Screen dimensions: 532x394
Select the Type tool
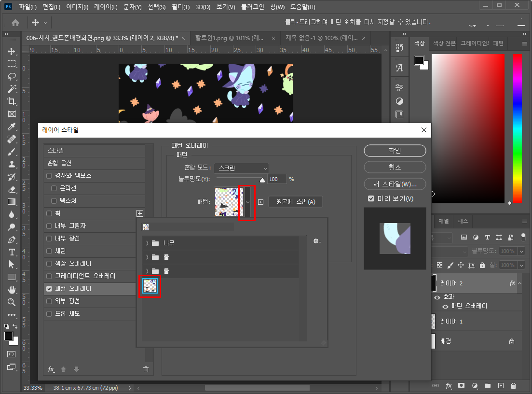click(x=12, y=252)
